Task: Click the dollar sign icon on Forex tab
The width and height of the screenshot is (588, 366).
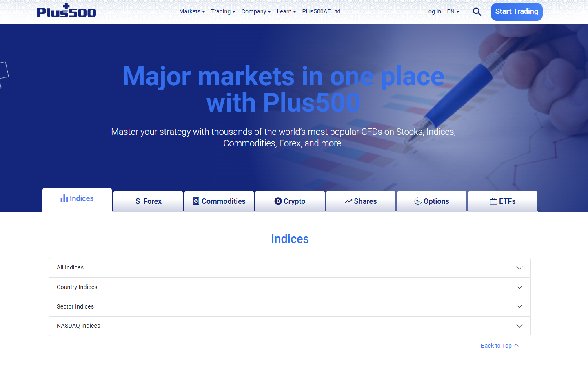Action: tap(138, 201)
